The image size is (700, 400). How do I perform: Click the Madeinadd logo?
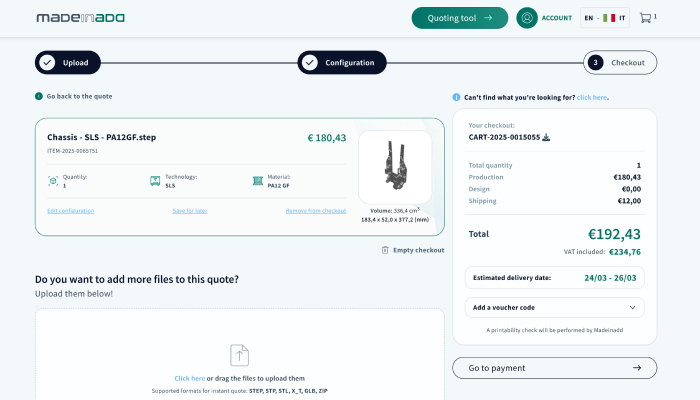pos(80,18)
